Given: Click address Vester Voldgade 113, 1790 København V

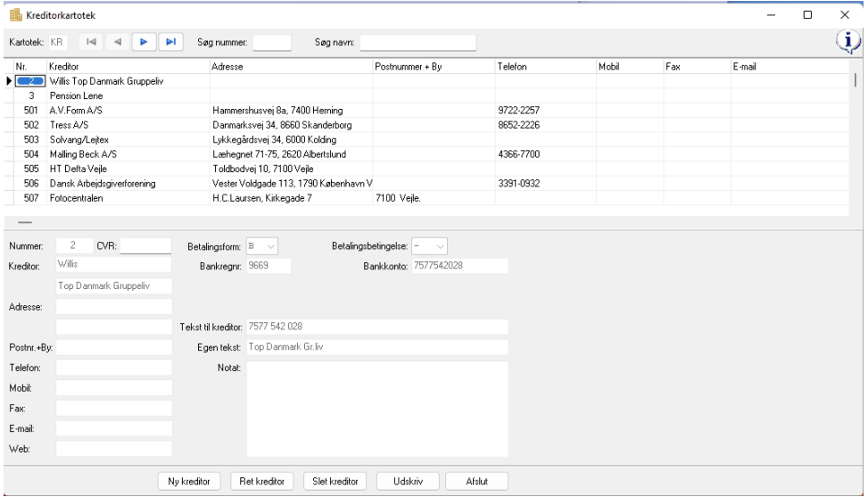Looking at the screenshot, I should [293, 184].
